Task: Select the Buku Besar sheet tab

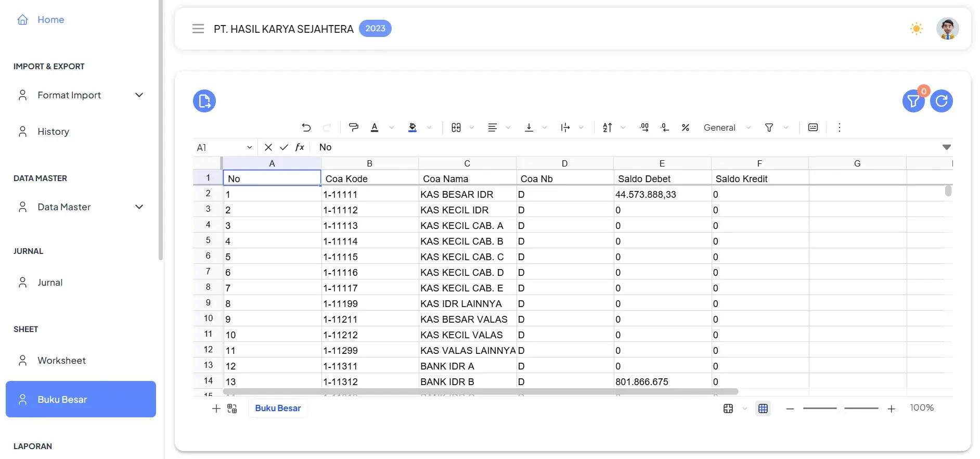Action: coord(278,409)
